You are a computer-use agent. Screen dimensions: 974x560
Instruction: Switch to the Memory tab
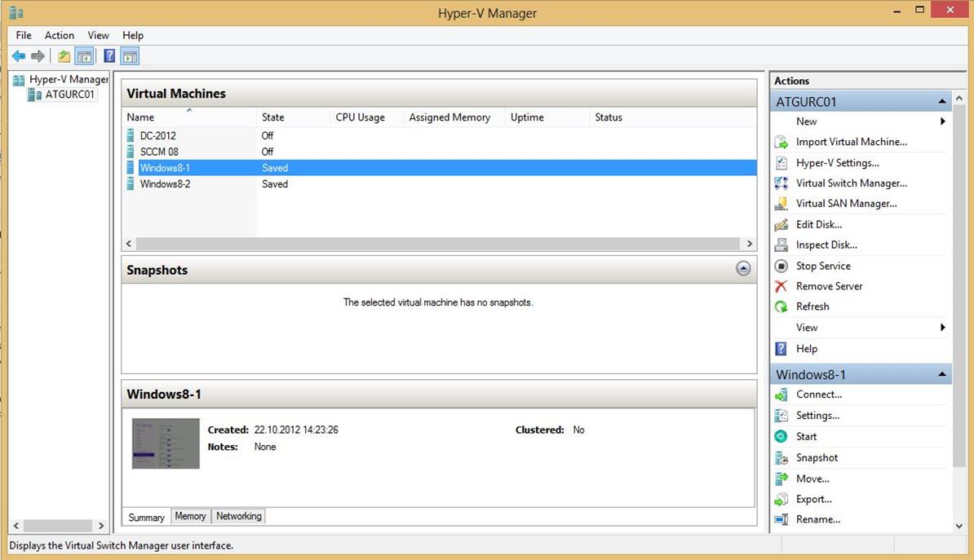pos(190,517)
